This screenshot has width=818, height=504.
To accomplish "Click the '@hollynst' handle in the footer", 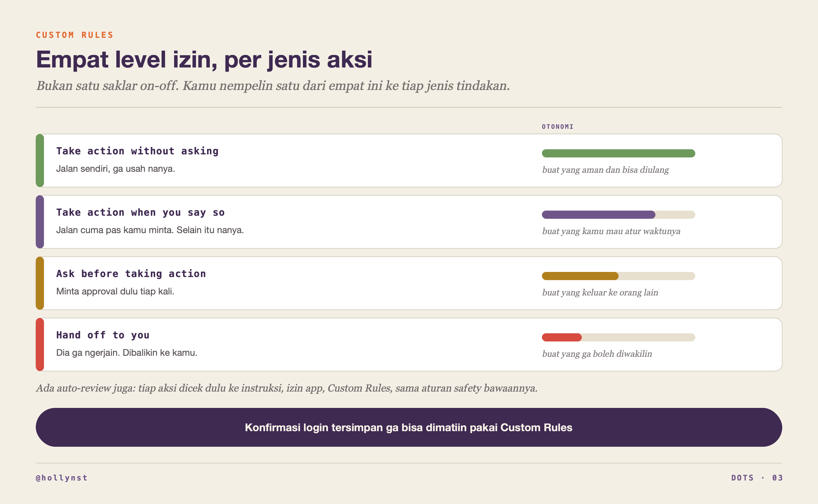I will (62, 478).
